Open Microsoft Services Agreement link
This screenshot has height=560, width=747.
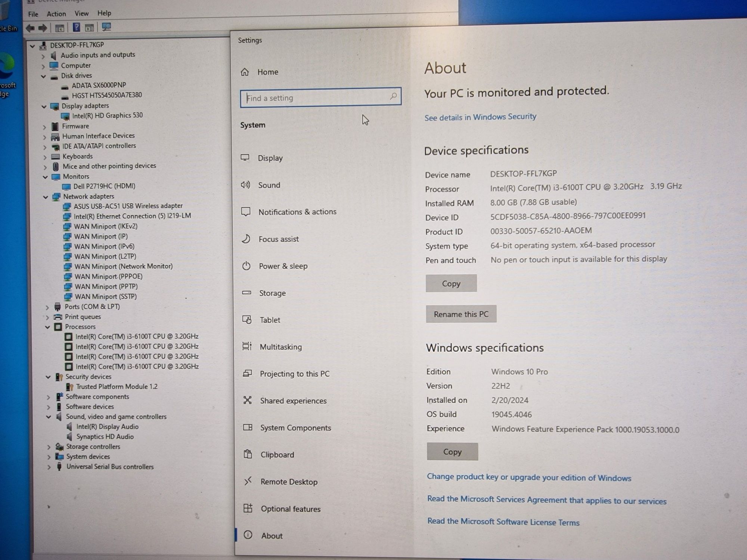click(x=547, y=500)
